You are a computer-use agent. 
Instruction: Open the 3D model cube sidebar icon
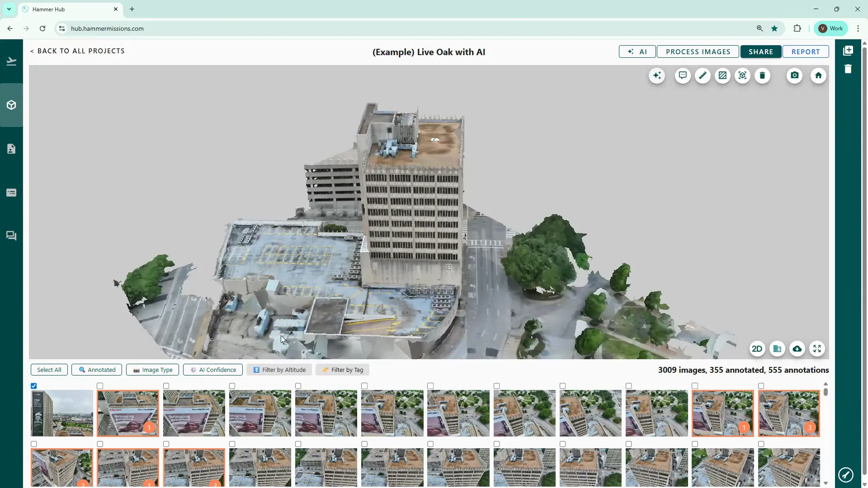click(11, 105)
